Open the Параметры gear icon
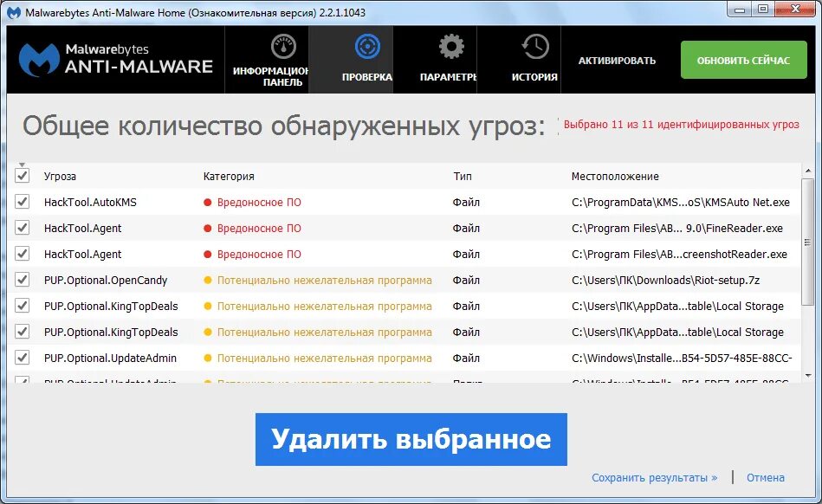Image resolution: width=822 pixels, height=504 pixels. coord(450,47)
